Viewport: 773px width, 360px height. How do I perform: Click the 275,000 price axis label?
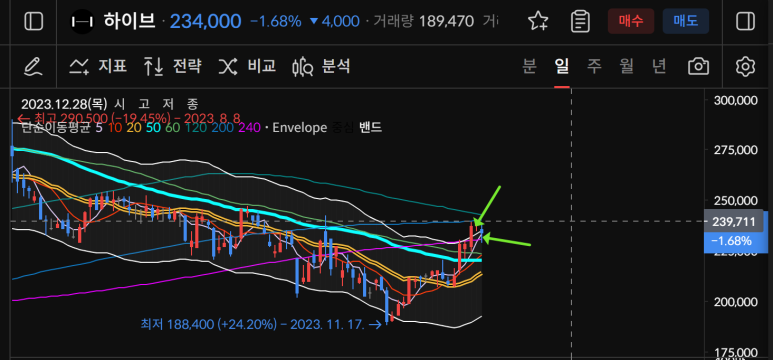coord(735,150)
